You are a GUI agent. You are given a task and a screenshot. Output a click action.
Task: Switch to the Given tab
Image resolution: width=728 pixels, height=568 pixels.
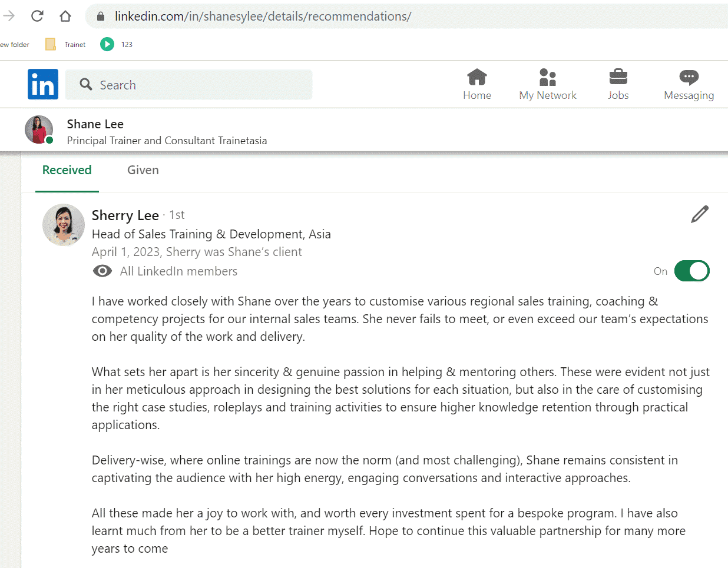point(143,170)
